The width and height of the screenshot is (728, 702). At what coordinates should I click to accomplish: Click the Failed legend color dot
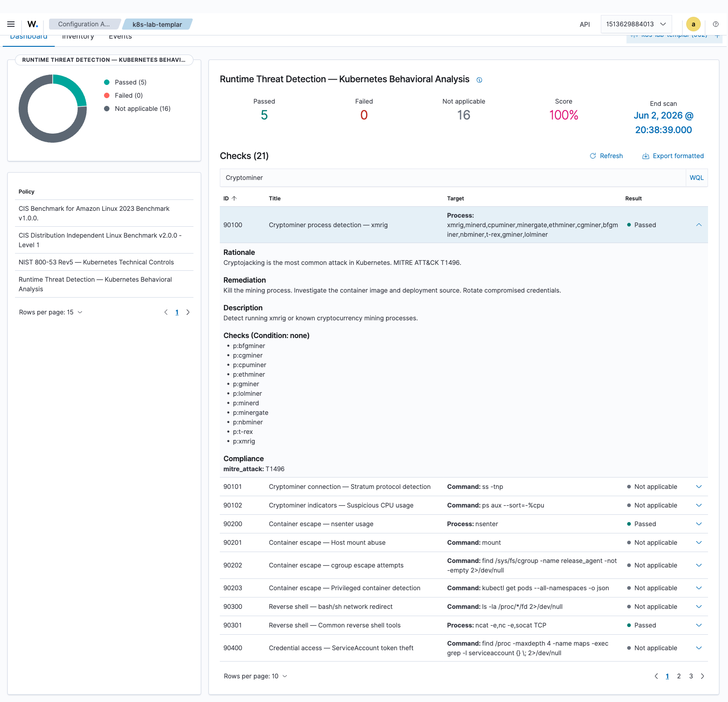(x=107, y=95)
